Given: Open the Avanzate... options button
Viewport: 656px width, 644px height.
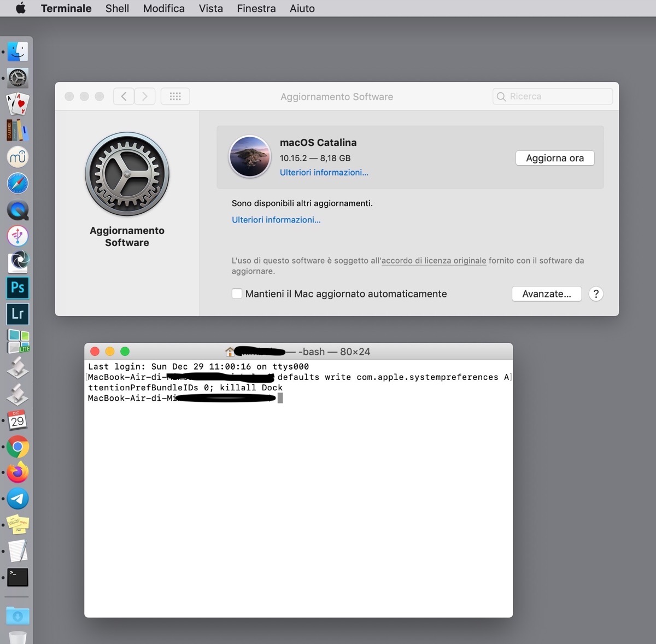Looking at the screenshot, I should [x=547, y=294].
